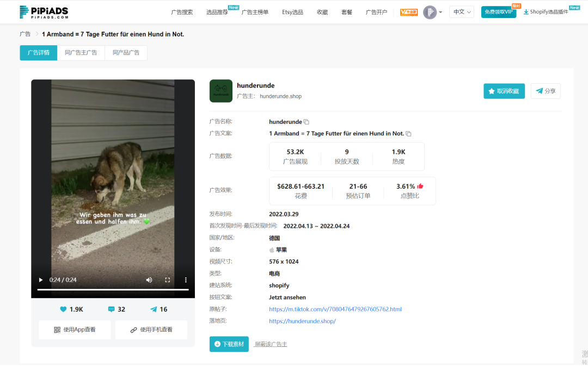
Task: Open 套餐 menu item
Action: pyautogui.click(x=347, y=12)
